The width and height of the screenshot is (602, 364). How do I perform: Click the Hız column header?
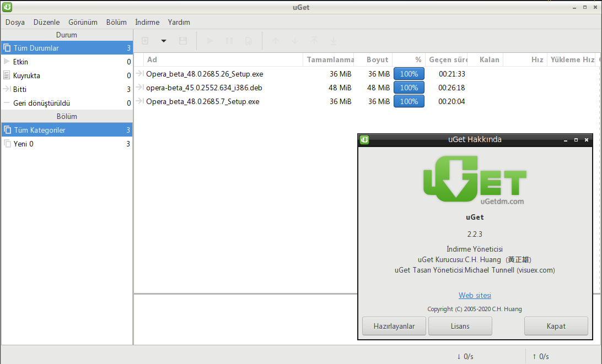pos(525,59)
